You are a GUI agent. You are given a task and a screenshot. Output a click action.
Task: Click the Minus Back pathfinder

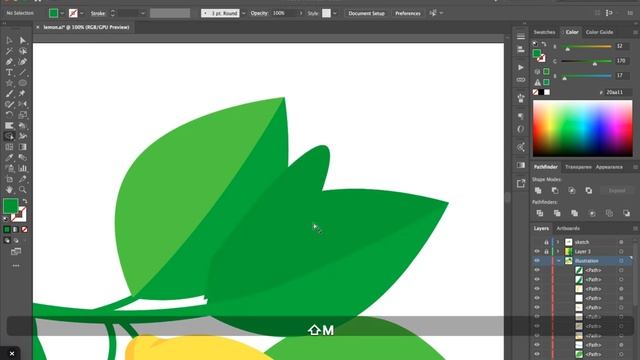(x=626, y=213)
